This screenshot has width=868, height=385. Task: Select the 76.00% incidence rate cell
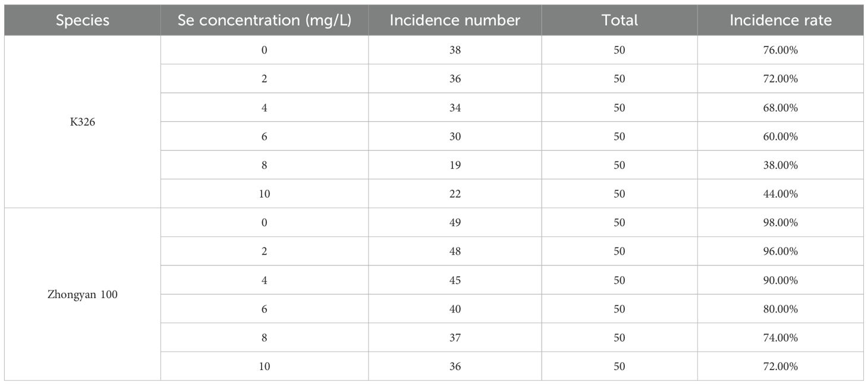coord(781,51)
